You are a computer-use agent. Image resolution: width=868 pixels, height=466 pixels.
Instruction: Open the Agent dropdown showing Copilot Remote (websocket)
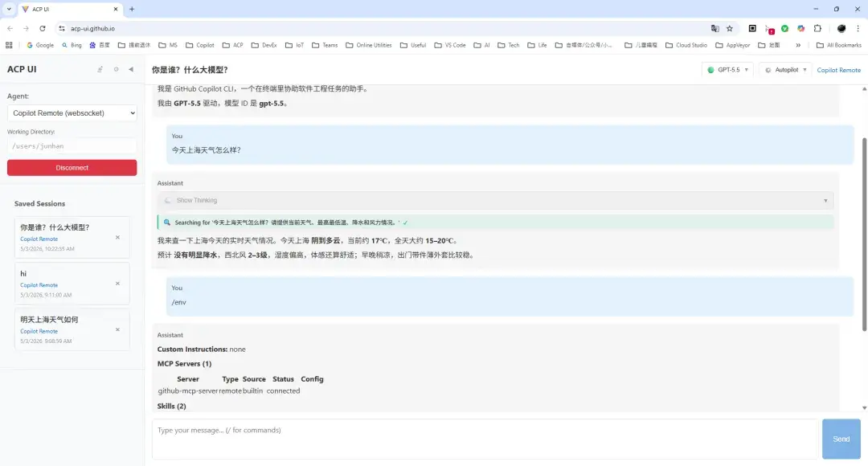point(72,113)
